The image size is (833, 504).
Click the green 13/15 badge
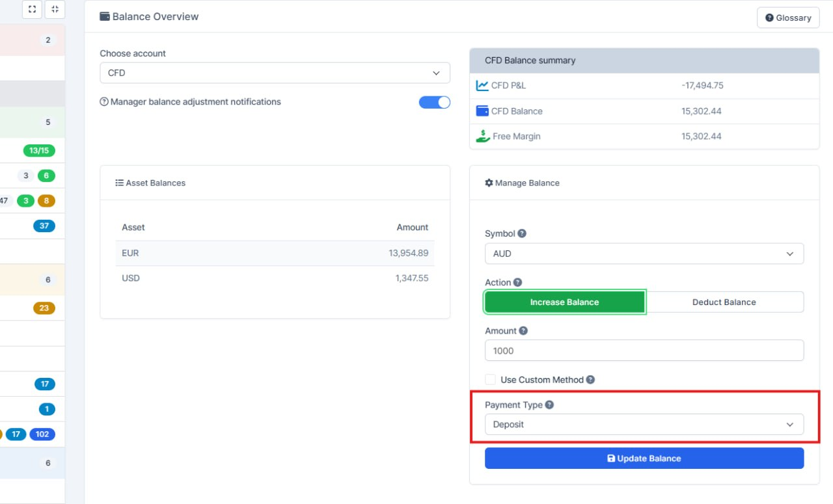click(x=39, y=150)
